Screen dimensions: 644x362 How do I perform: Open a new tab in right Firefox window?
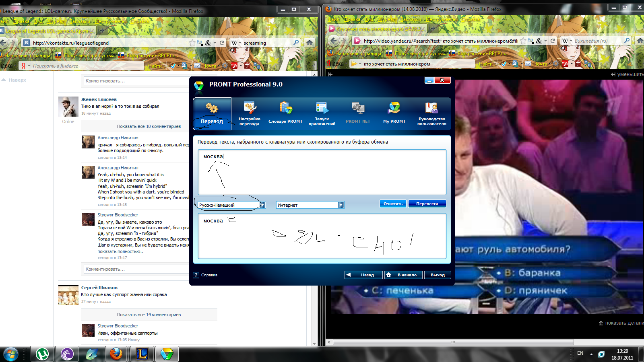click(433, 29)
